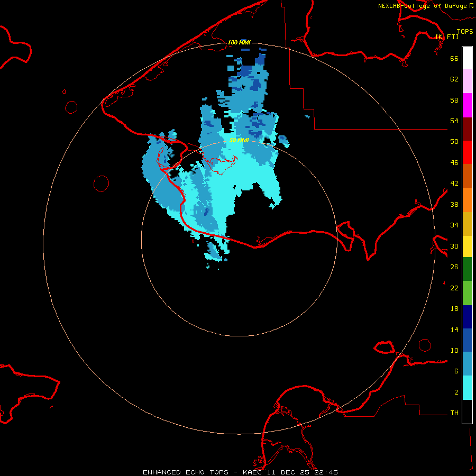Image resolution: width=476 pixels, height=476 pixels.
Task: Click the [K FT] units label
Action: [x=447, y=36]
